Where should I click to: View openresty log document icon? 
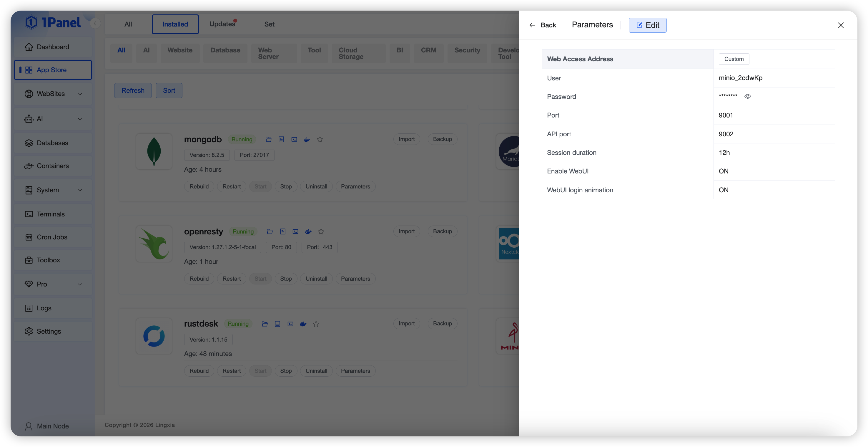pyautogui.click(x=283, y=231)
